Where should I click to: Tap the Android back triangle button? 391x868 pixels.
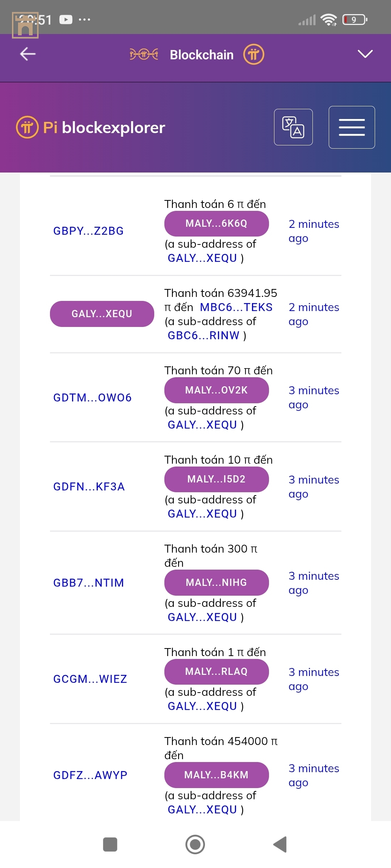[280, 844]
